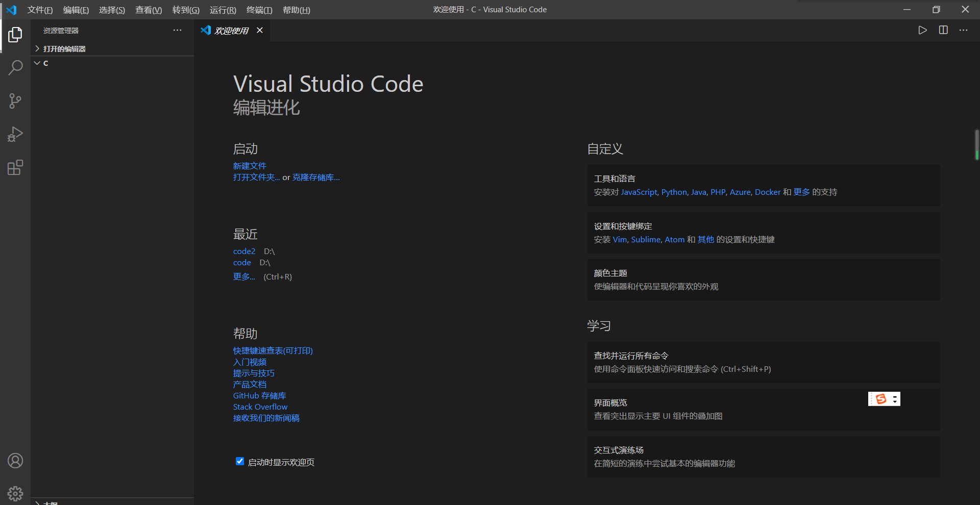Open the 产品文档 link

tap(250, 384)
